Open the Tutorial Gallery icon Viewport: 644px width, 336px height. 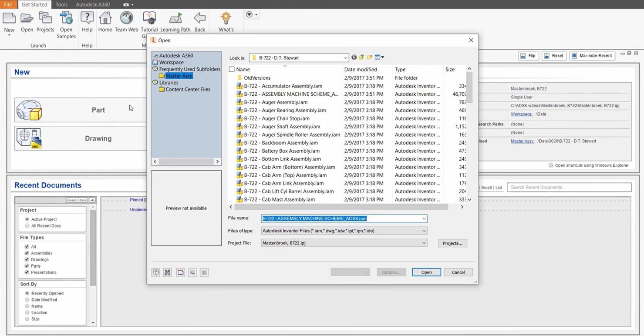click(x=149, y=18)
